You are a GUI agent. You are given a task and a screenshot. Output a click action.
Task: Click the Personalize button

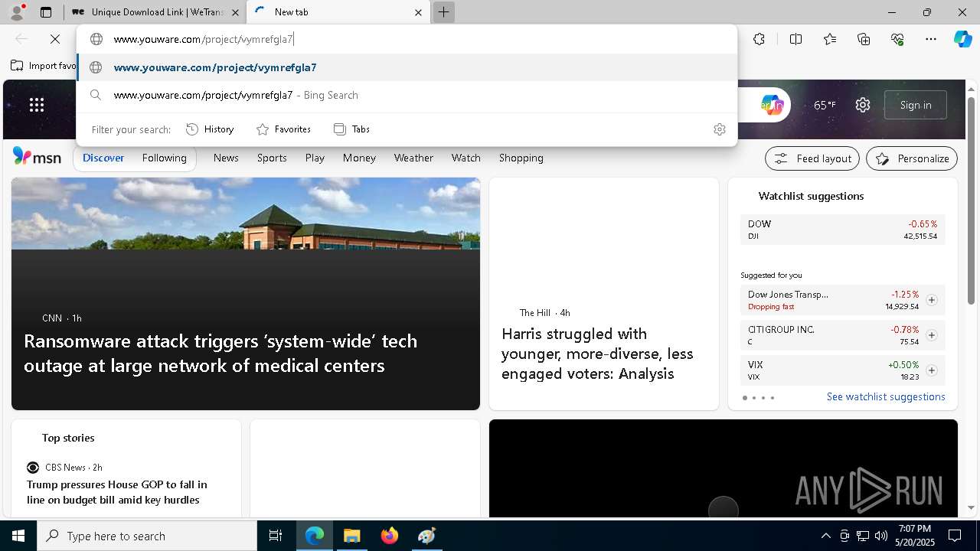click(912, 158)
